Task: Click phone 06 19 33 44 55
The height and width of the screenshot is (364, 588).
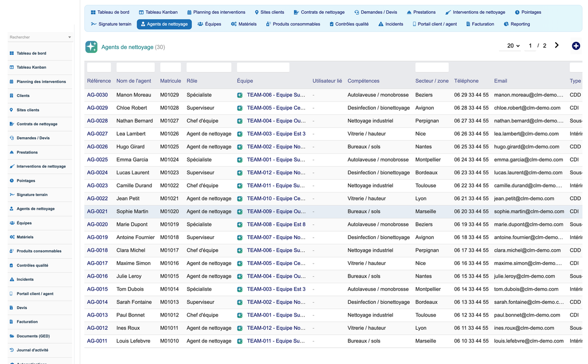Action: pos(471,224)
